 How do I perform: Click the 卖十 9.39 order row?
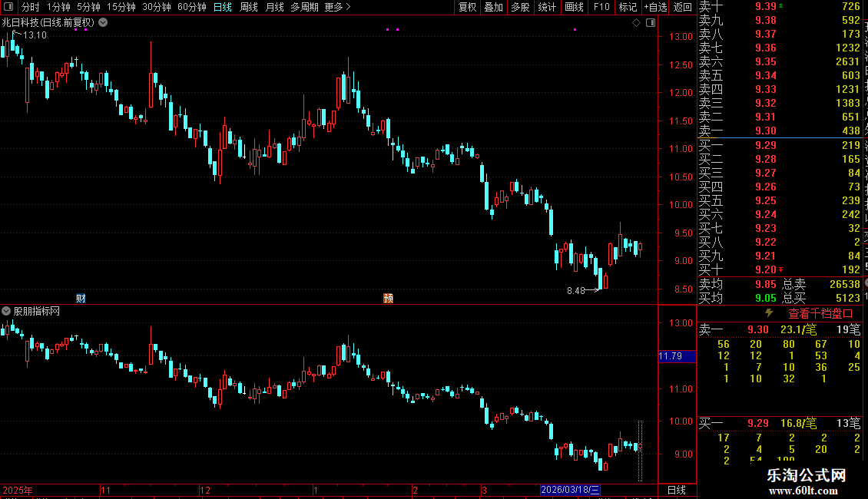click(x=780, y=6)
